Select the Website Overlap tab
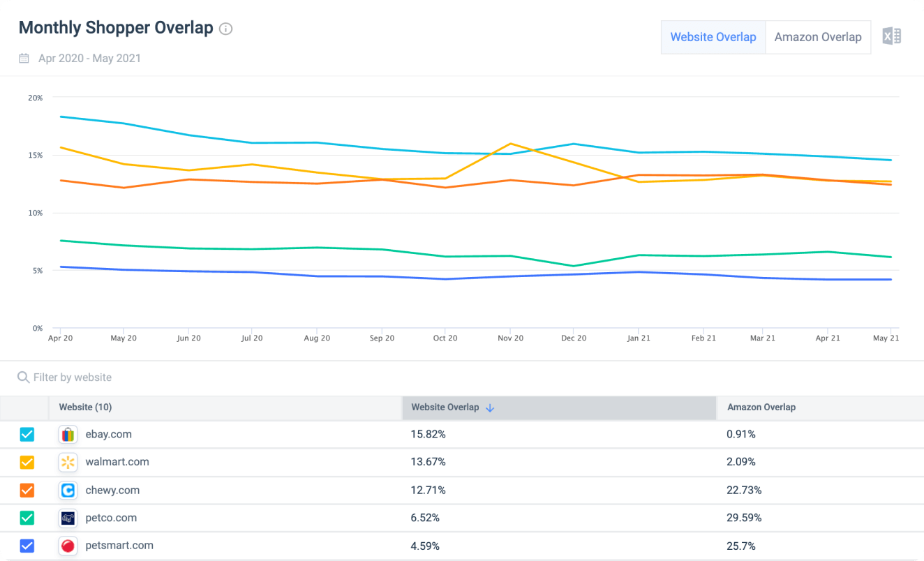This screenshot has width=924, height=561. (x=713, y=37)
